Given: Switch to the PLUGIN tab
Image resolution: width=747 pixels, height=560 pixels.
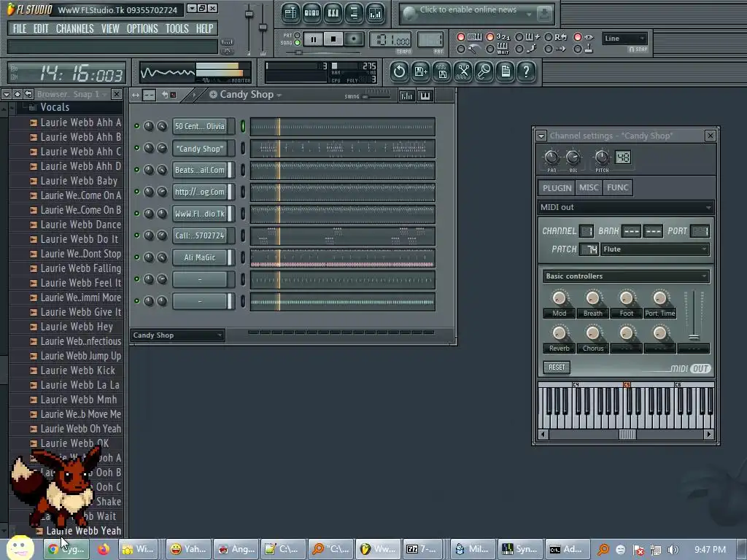Looking at the screenshot, I should pos(557,187).
